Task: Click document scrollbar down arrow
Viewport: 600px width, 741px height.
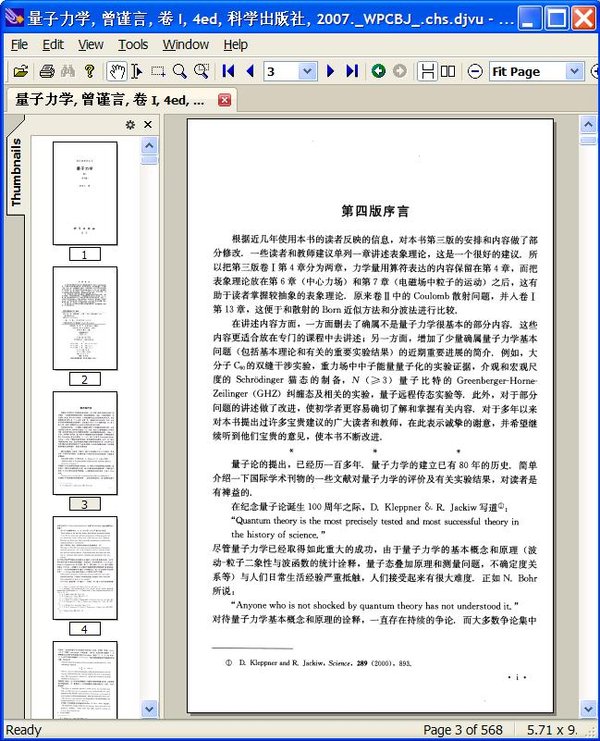Action: pos(588,709)
